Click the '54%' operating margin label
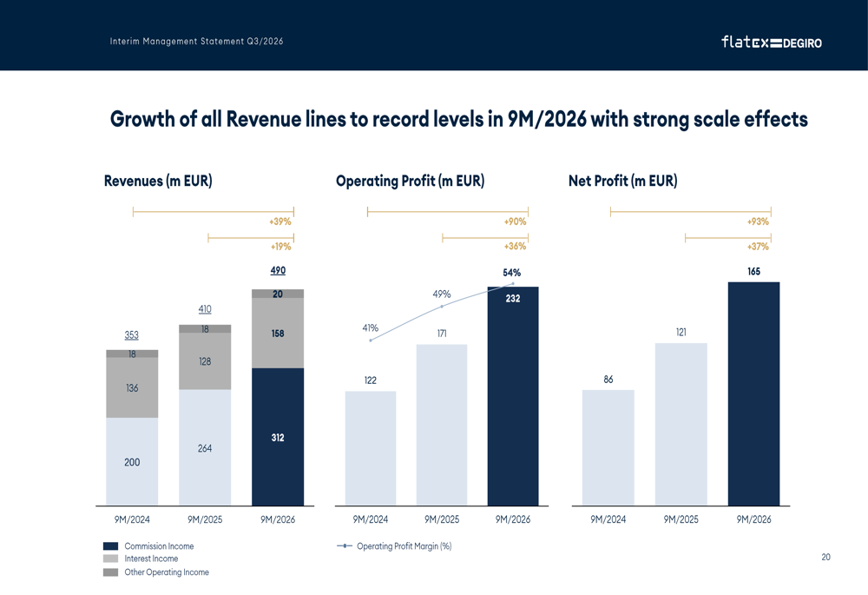The width and height of the screenshot is (868, 595). 512,273
